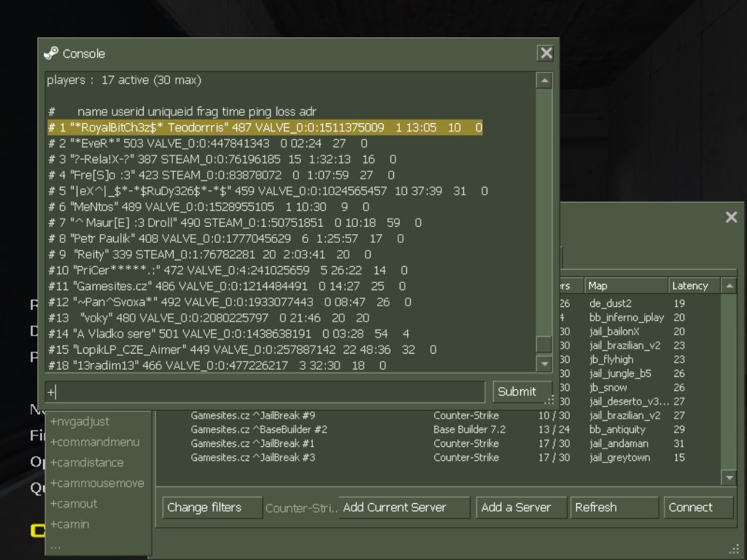Choose +commandmenu from autocomplete list
This screenshot has width=747, height=560.
coord(95,442)
